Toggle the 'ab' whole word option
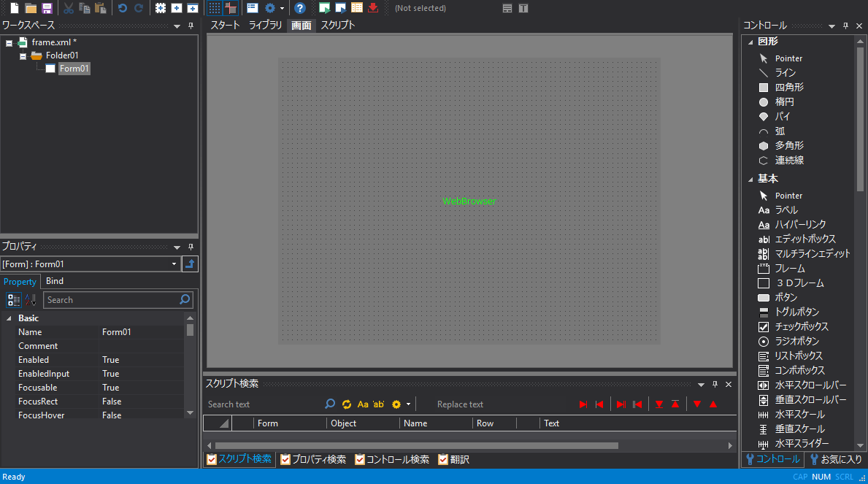 pos(378,404)
